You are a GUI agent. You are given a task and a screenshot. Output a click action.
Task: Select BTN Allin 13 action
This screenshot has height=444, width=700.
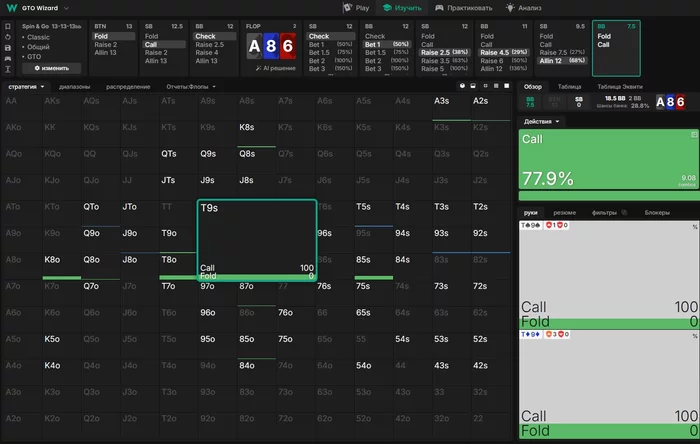coord(105,53)
